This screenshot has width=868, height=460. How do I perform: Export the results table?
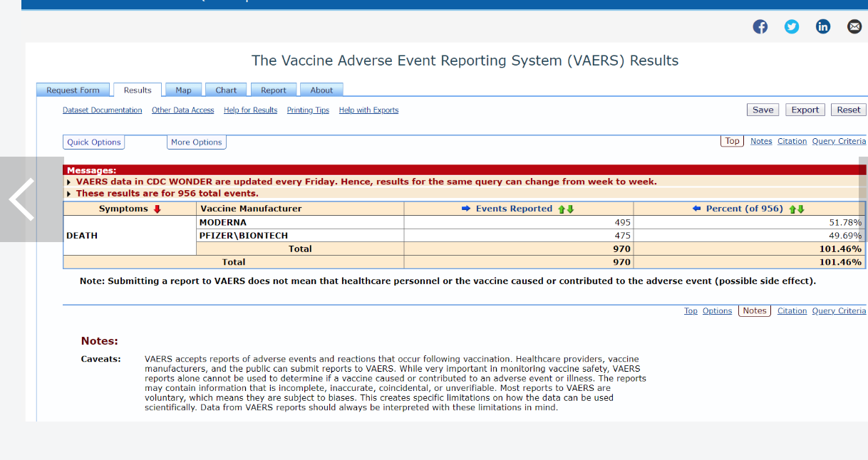coord(805,110)
